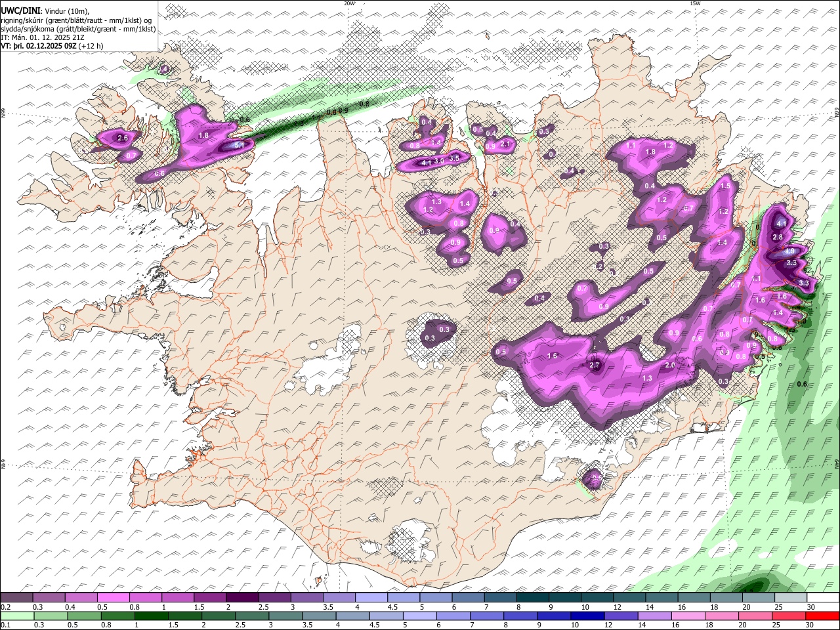This screenshot has width=840, height=630.
Task: Select the red rain-scale swatch labeled 30
Action: (822, 616)
